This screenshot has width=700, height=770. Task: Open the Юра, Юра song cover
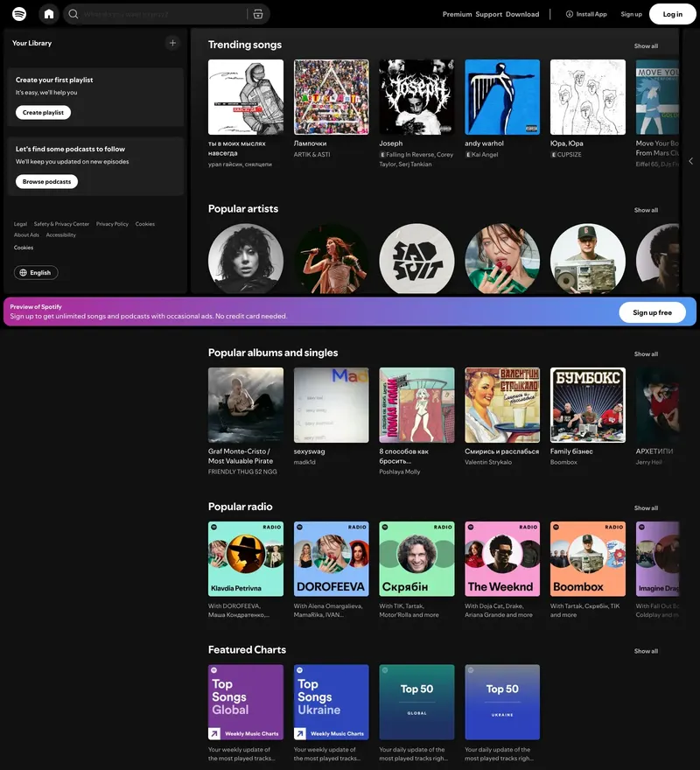587,97
